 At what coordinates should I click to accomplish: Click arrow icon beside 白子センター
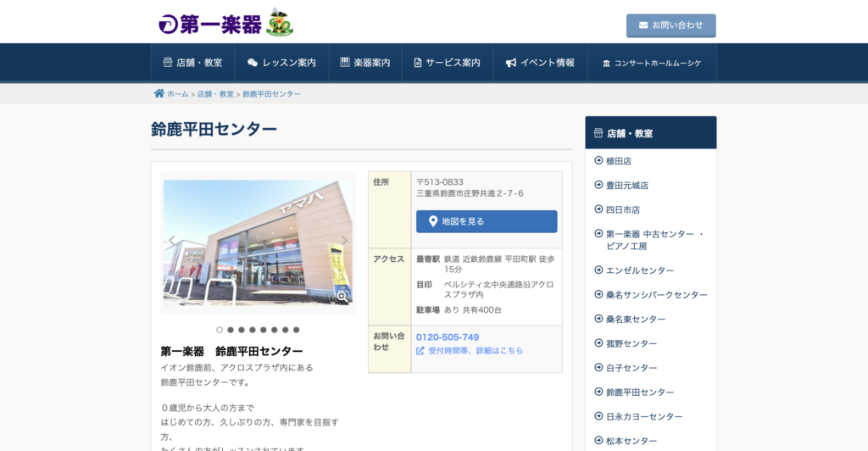click(x=598, y=367)
